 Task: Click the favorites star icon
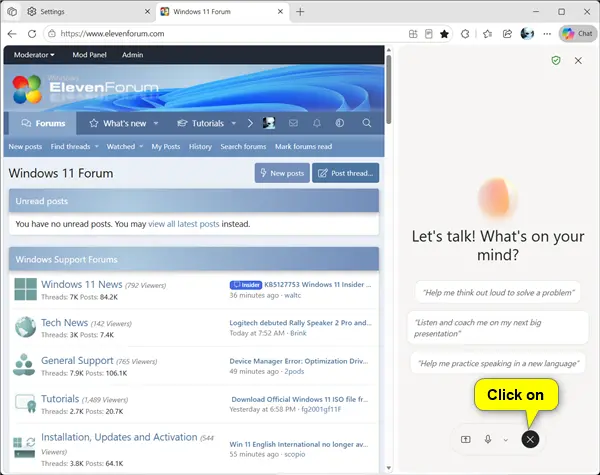coord(444,34)
